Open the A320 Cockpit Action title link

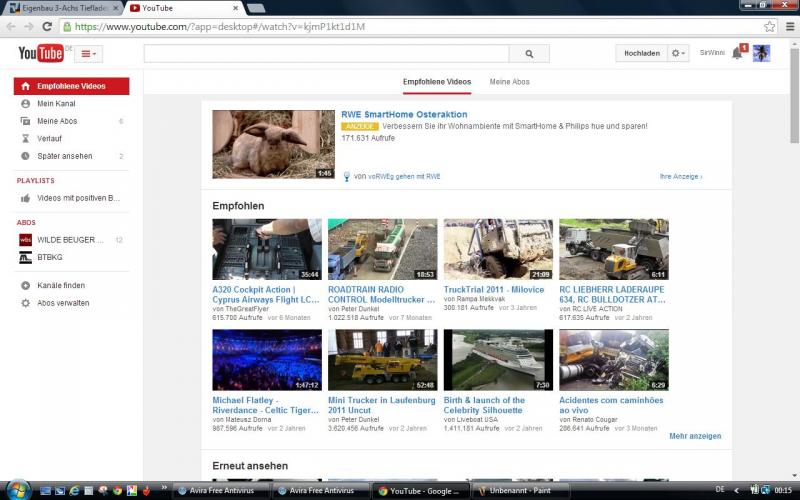pyautogui.click(x=265, y=294)
